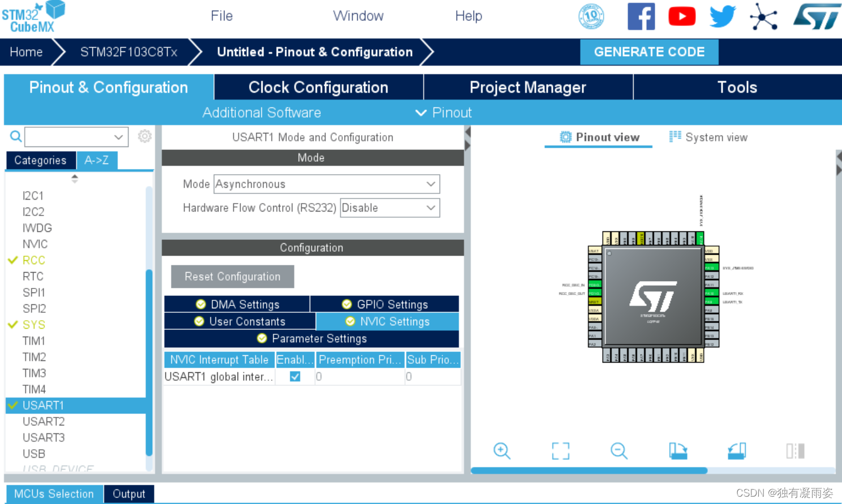
Task: Click Reset Configuration button
Action: point(233,277)
